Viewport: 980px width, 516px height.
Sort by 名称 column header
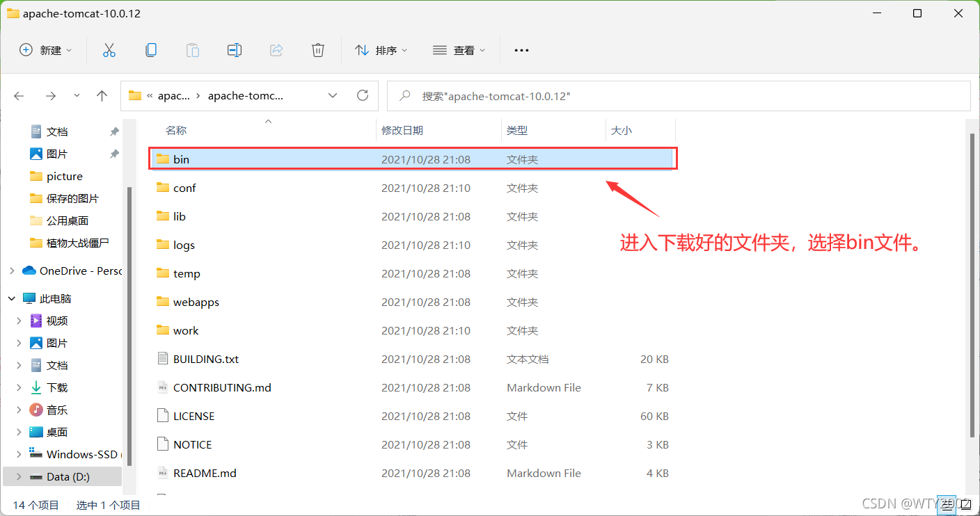pos(176,130)
